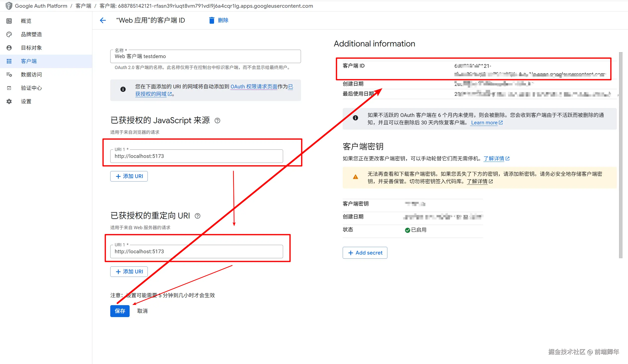Image resolution: width=628 pixels, height=364 pixels.
Task: Click 取消 to cancel changes
Action: 142,311
